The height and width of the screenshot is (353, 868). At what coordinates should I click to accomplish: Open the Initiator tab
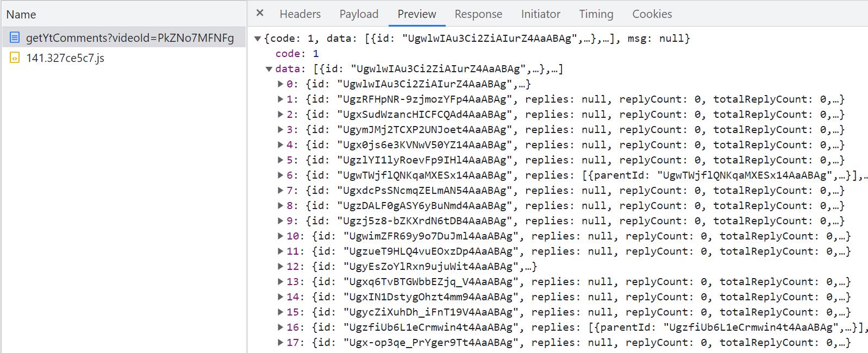(x=540, y=14)
